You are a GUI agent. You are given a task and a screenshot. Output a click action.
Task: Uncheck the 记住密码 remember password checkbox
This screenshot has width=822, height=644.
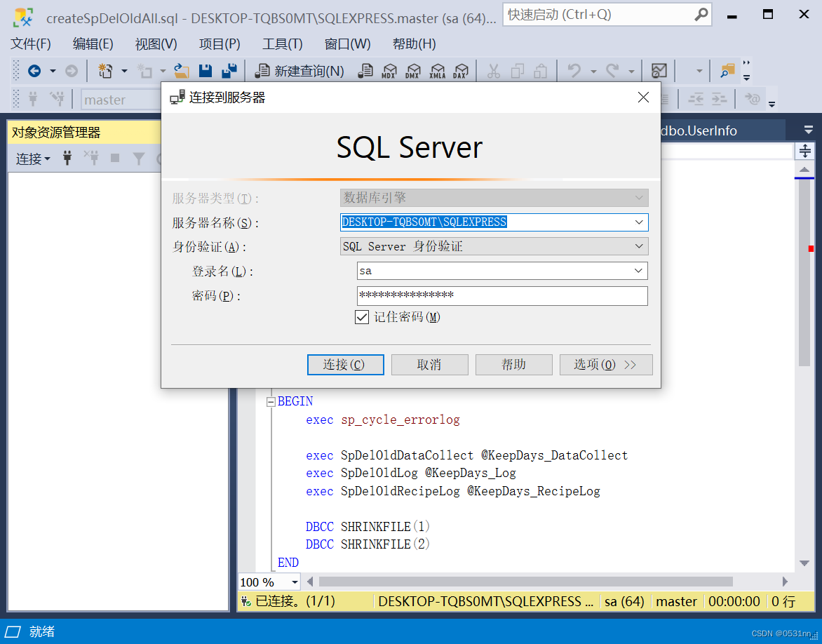361,316
